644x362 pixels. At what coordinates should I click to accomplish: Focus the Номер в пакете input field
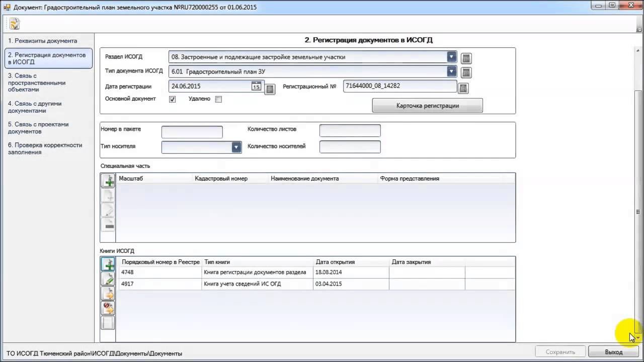tap(192, 132)
